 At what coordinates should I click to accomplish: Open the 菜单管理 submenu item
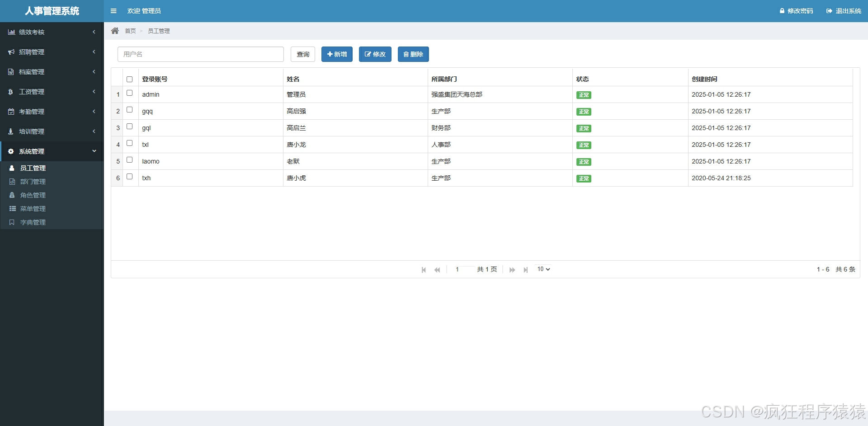pyautogui.click(x=52, y=209)
